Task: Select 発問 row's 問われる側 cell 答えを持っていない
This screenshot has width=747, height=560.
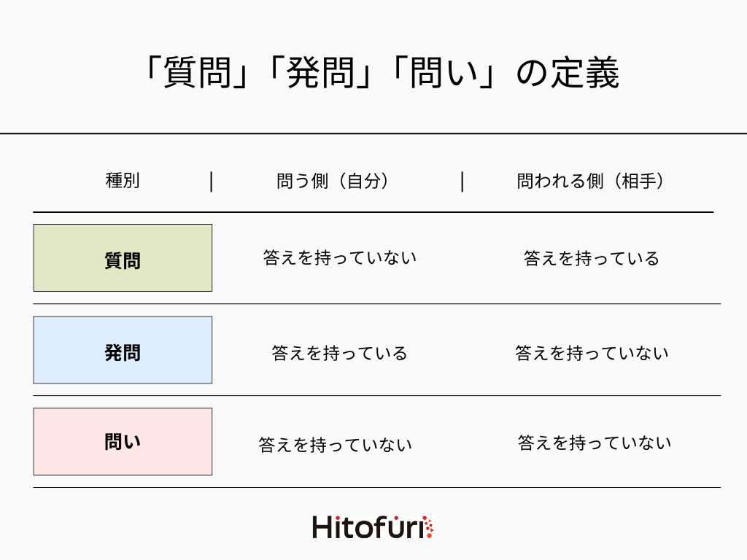Action: click(592, 354)
